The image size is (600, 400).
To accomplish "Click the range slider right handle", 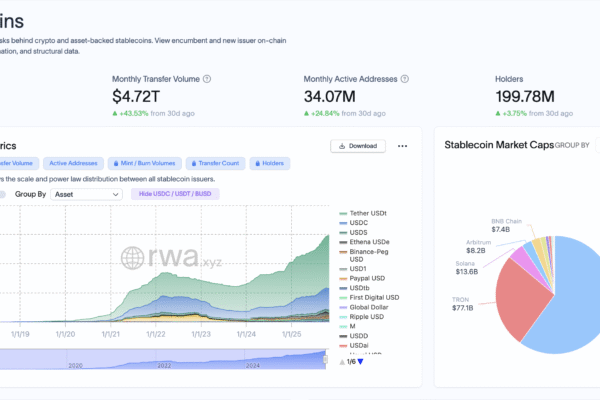I will [326, 358].
